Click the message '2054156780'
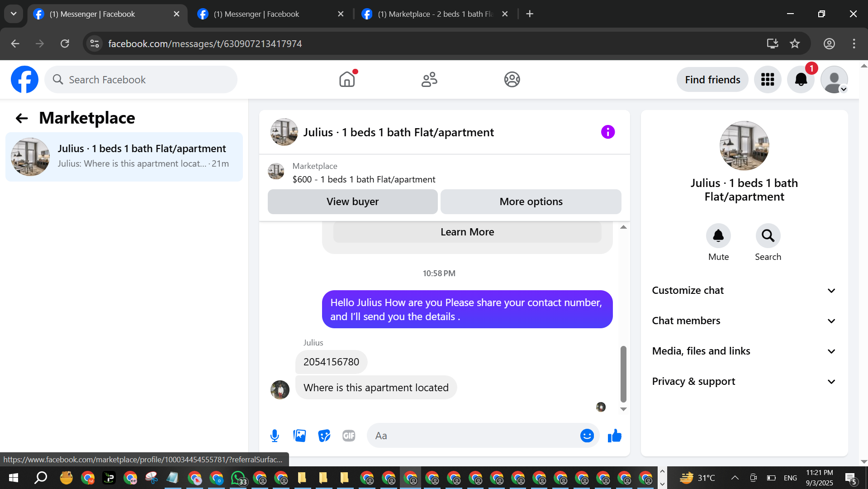Viewport: 868px width, 489px height. pyautogui.click(x=331, y=362)
